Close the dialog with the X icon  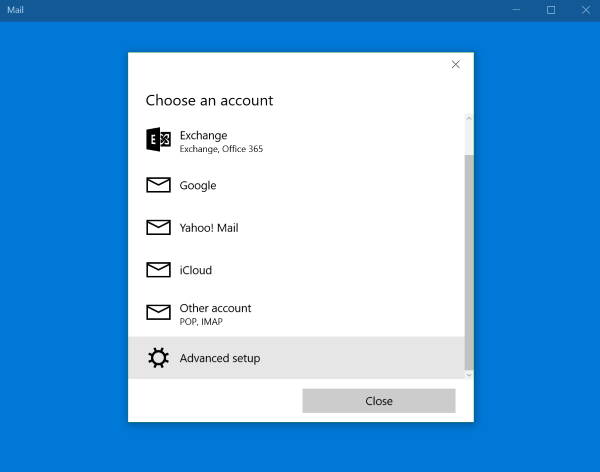tap(455, 64)
